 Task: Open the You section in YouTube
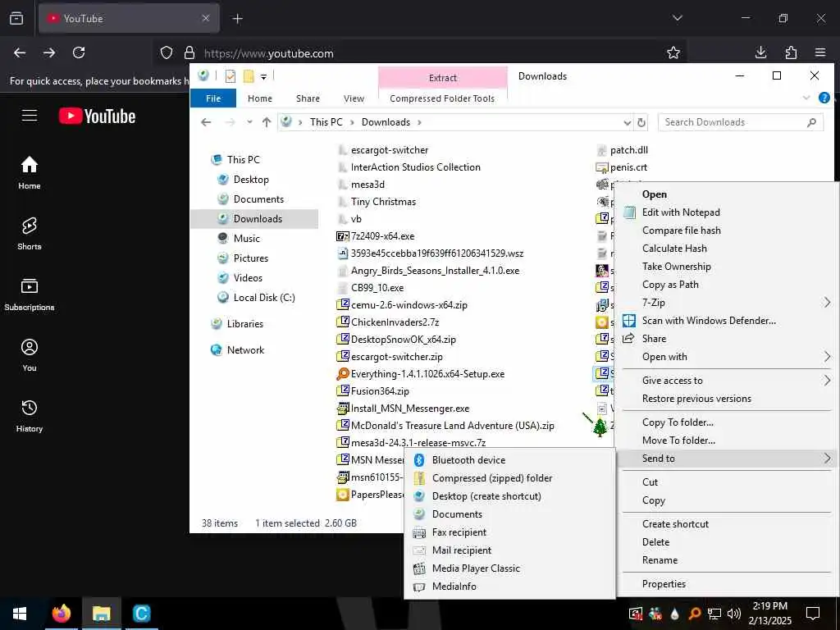pos(29,354)
